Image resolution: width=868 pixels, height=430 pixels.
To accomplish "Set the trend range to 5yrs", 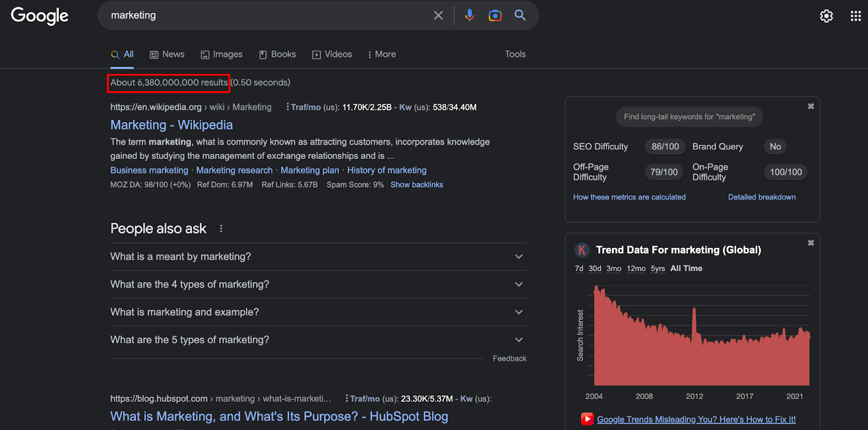I will point(658,268).
